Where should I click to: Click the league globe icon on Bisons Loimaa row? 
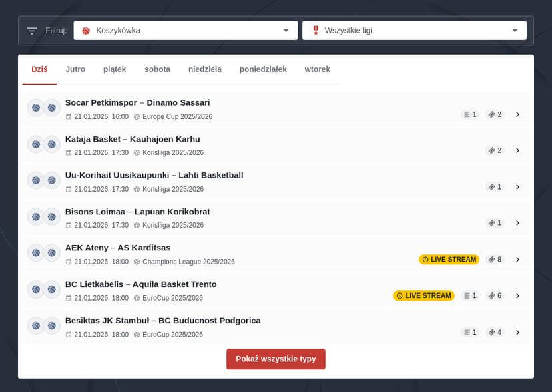[x=137, y=226]
